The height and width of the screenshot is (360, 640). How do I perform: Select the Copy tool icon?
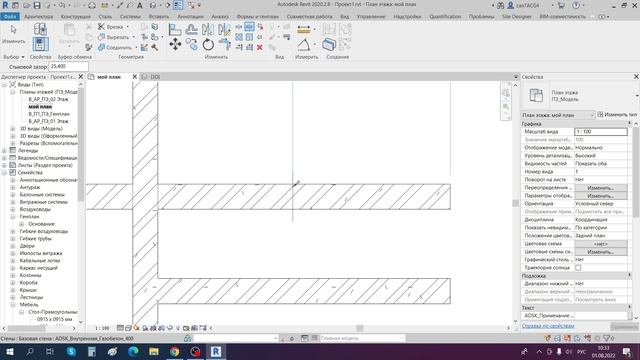[191, 44]
